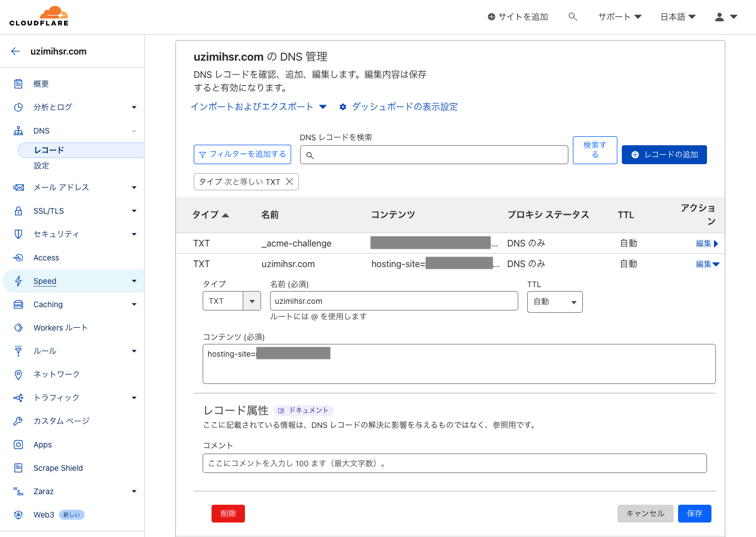Image resolution: width=756 pixels, height=537 pixels.
Task: Click the gear icon for ダッシュボードの表示設定
Action: coord(343,107)
